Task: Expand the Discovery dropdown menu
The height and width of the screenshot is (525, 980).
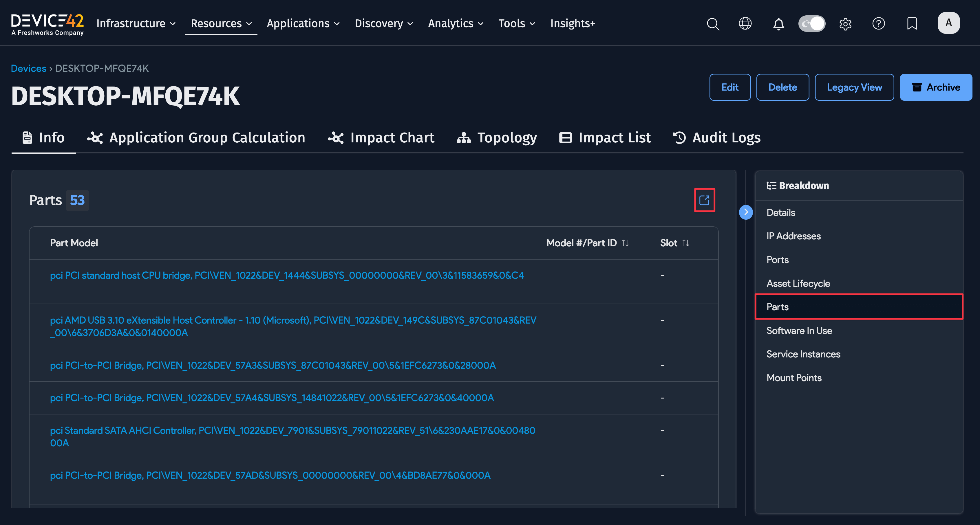Action: (x=383, y=23)
